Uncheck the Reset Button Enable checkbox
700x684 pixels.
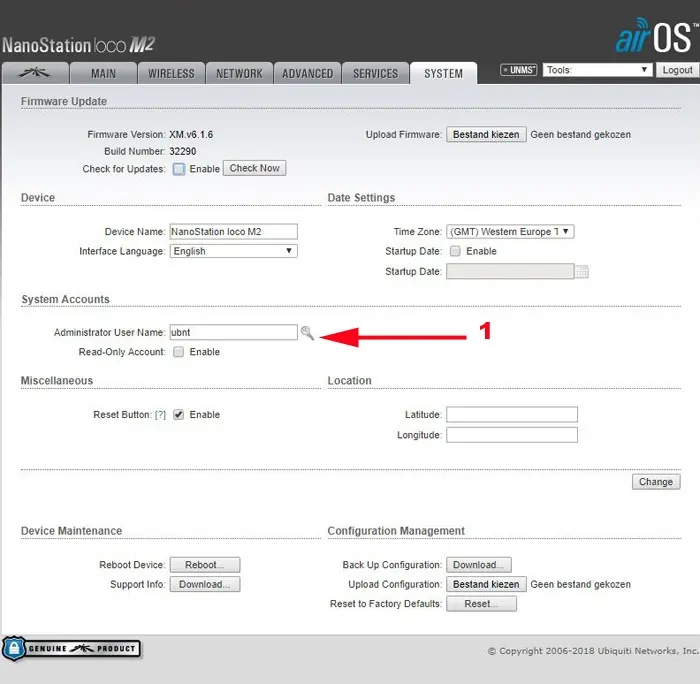point(179,415)
